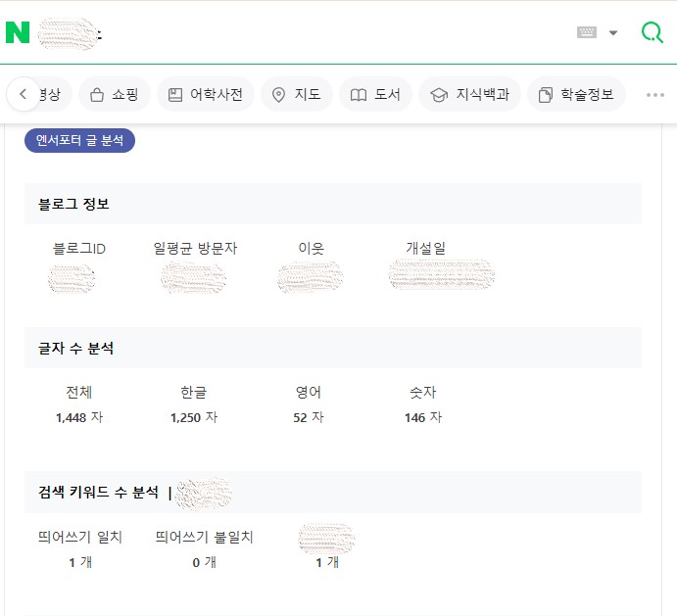The image size is (677, 616).
Task: Click the 0 개 value
Action: [x=204, y=562]
